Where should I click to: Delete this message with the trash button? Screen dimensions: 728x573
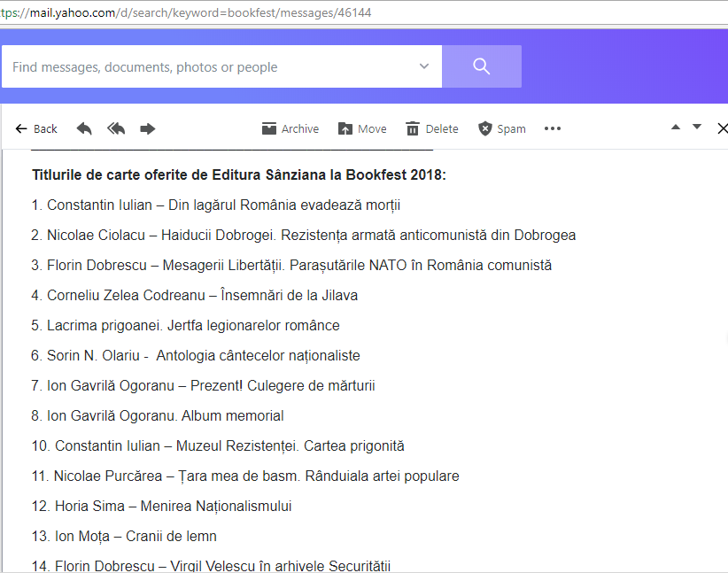click(x=431, y=129)
